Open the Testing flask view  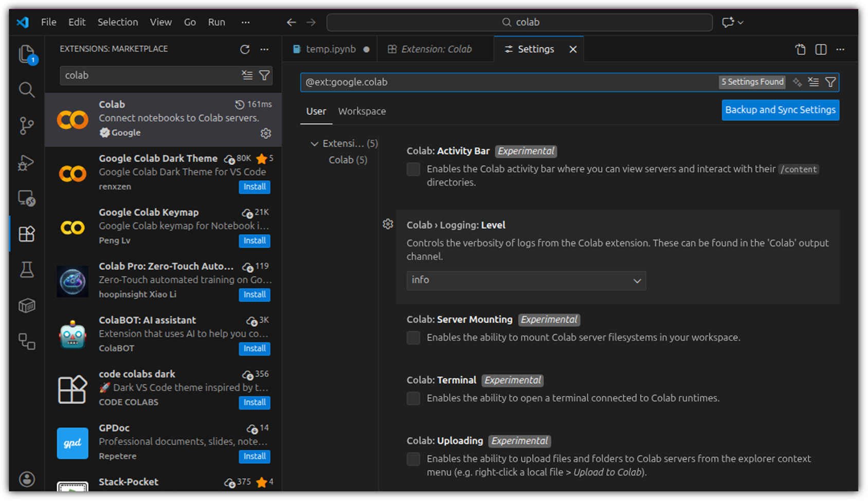[27, 270]
